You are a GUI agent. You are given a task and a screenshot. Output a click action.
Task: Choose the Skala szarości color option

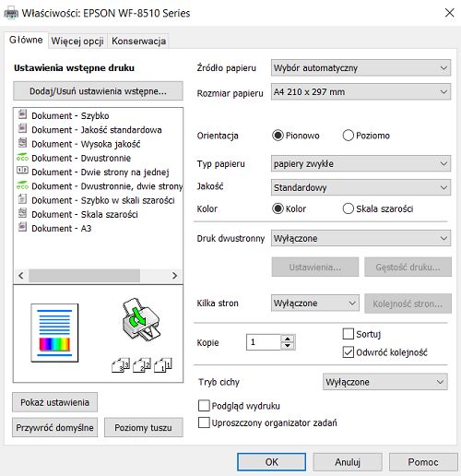click(x=349, y=208)
